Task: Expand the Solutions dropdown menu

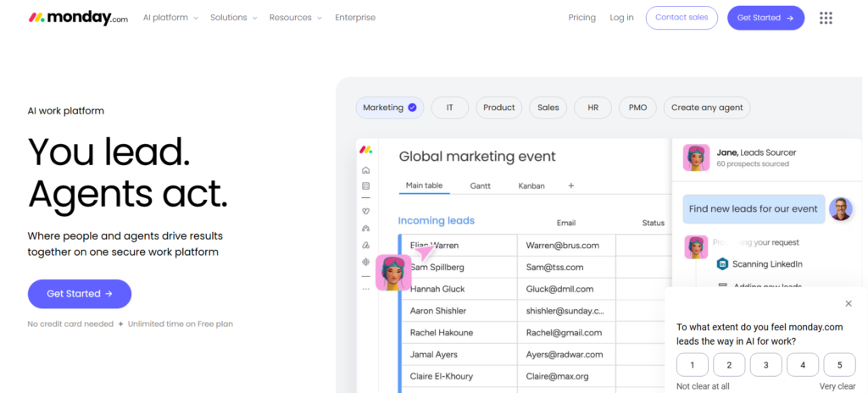Action: click(x=234, y=18)
